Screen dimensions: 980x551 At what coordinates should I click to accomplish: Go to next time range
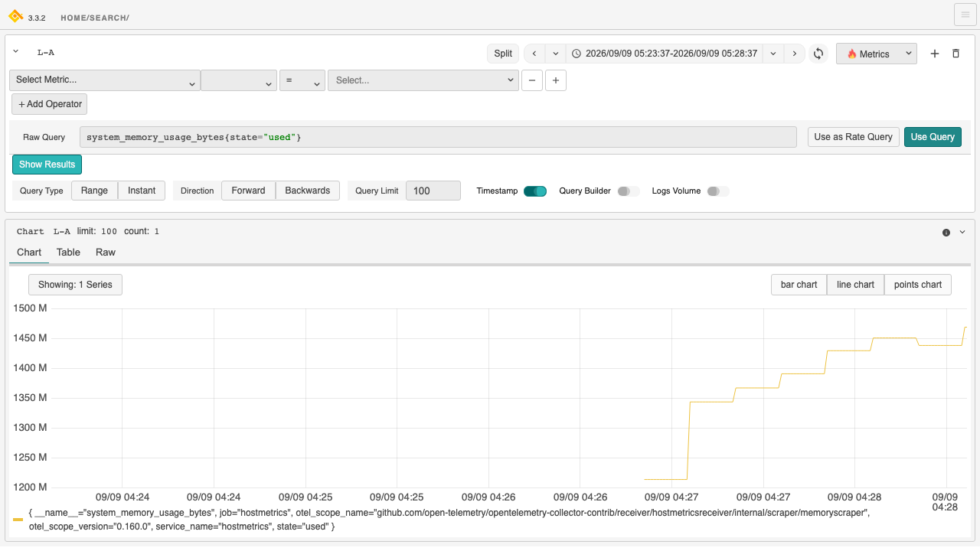795,54
